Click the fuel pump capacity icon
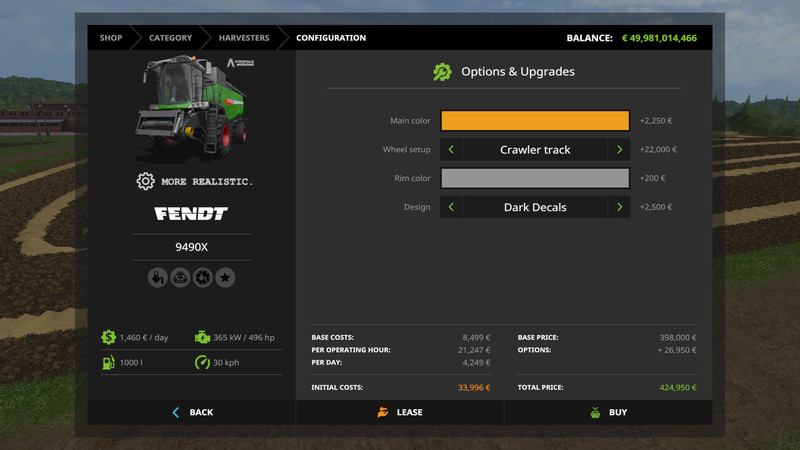 point(108,362)
